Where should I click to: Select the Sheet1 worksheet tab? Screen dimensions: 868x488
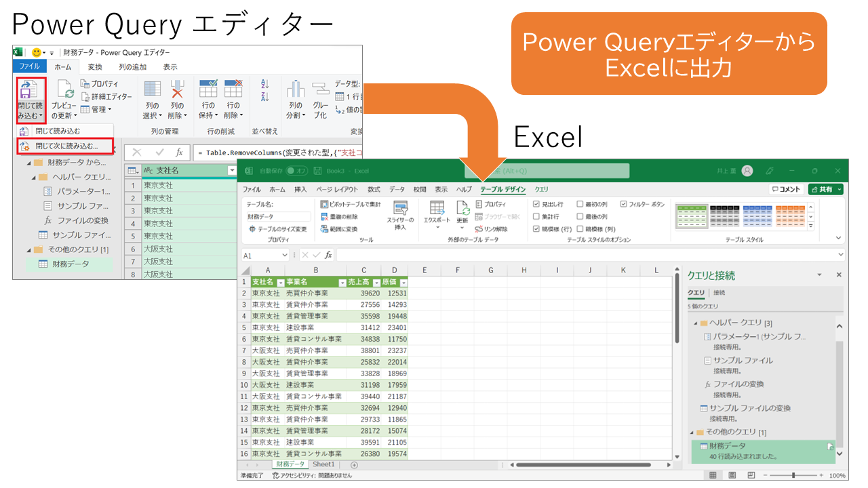pyautogui.click(x=323, y=464)
